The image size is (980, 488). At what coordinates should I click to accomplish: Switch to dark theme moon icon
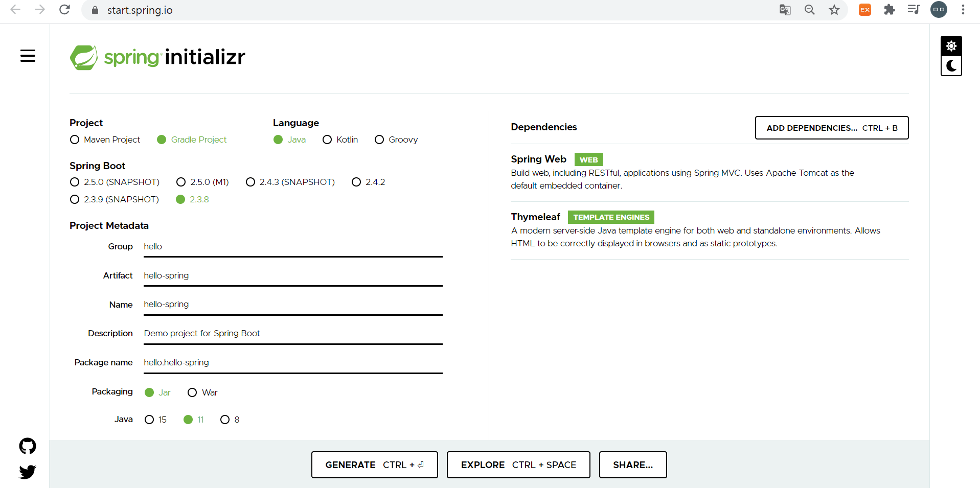[951, 66]
